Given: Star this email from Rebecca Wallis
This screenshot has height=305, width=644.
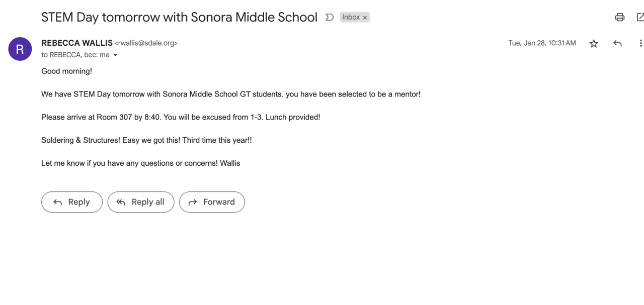Looking at the screenshot, I should tap(594, 44).
